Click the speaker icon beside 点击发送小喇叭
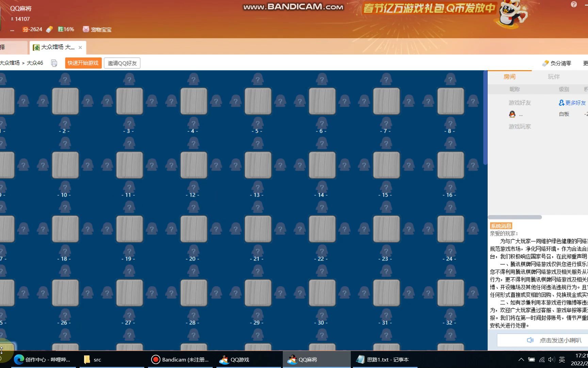This screenshot has height=368, width=588. tap(530, 340)
